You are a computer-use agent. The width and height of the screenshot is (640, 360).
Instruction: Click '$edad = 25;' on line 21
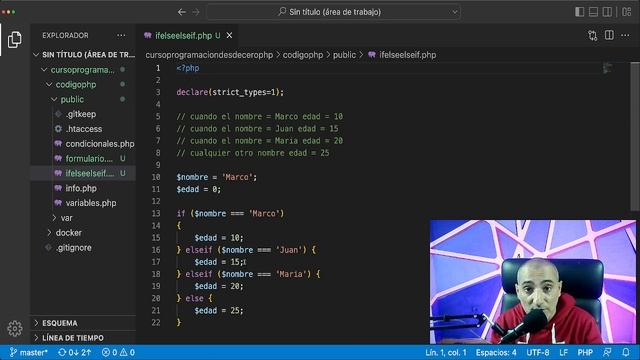(x=219, y=311)
